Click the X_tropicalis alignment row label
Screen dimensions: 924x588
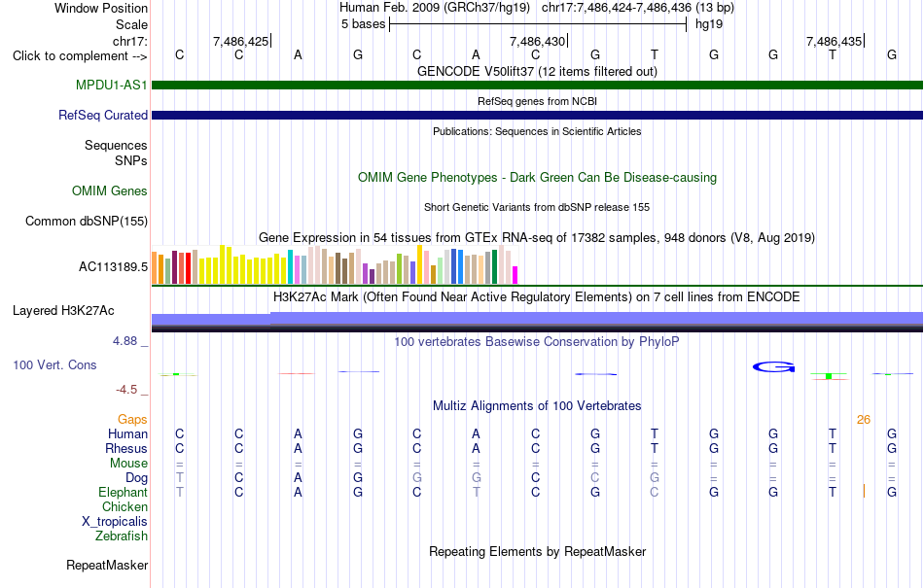(x=115, y=522)
